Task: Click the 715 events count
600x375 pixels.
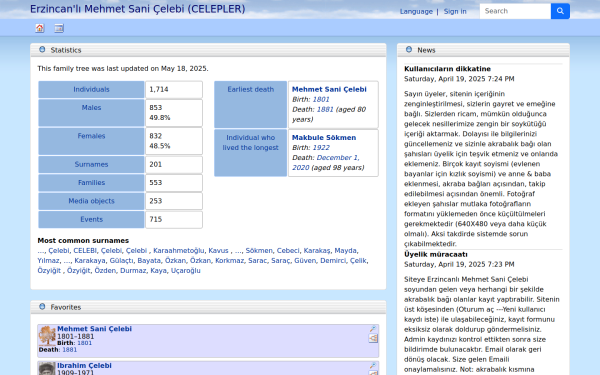Action: 155,220
